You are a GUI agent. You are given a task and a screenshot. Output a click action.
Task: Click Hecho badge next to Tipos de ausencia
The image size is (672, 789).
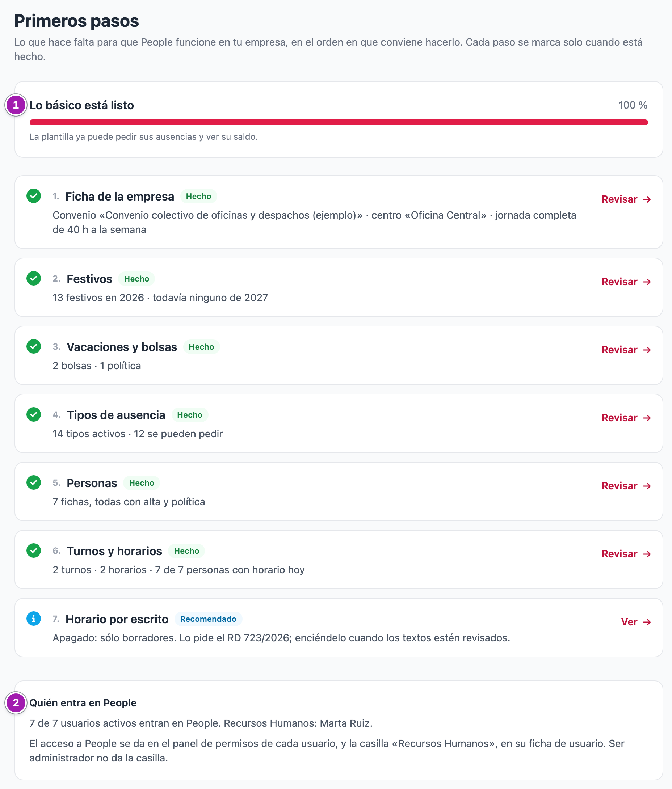coord(189,415)
